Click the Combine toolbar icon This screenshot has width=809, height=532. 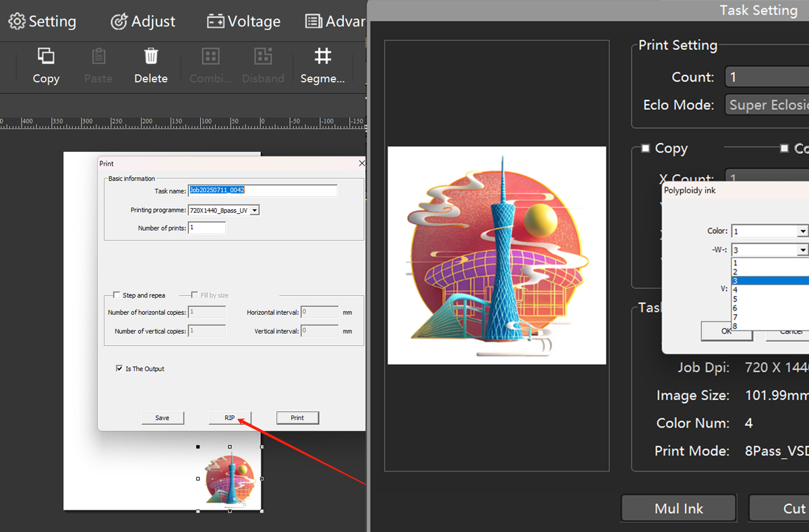click(x=211, y=56)
